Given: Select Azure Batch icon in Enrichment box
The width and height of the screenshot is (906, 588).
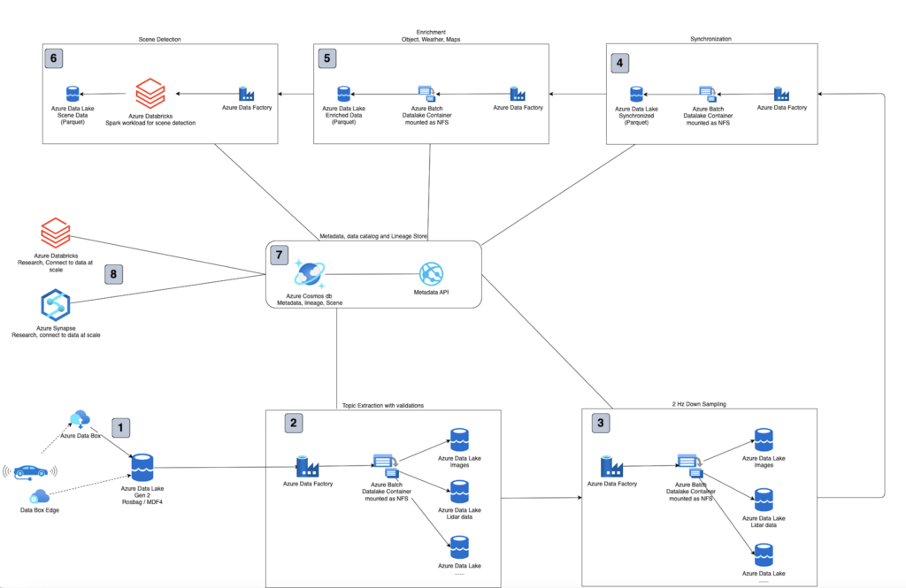Looking at the screenshot, I should [x=426, y=93].
